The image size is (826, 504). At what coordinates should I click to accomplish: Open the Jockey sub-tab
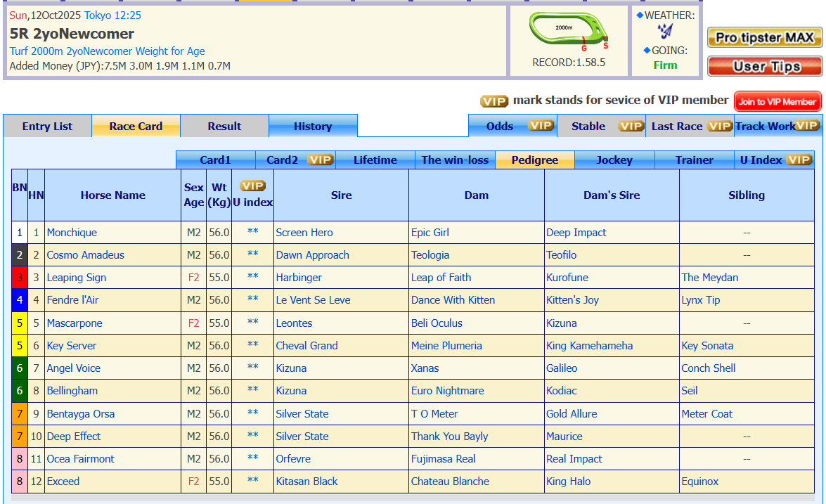click(x=614, y=160)
